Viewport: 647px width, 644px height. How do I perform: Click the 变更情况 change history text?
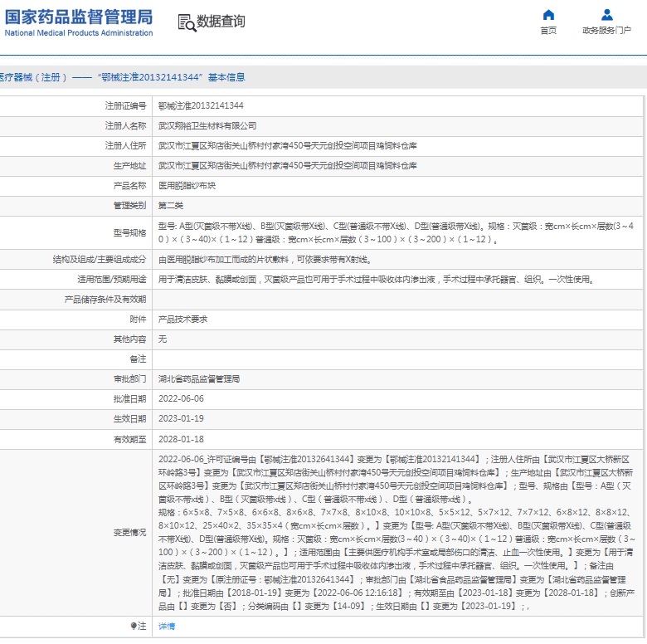(396, 533)
